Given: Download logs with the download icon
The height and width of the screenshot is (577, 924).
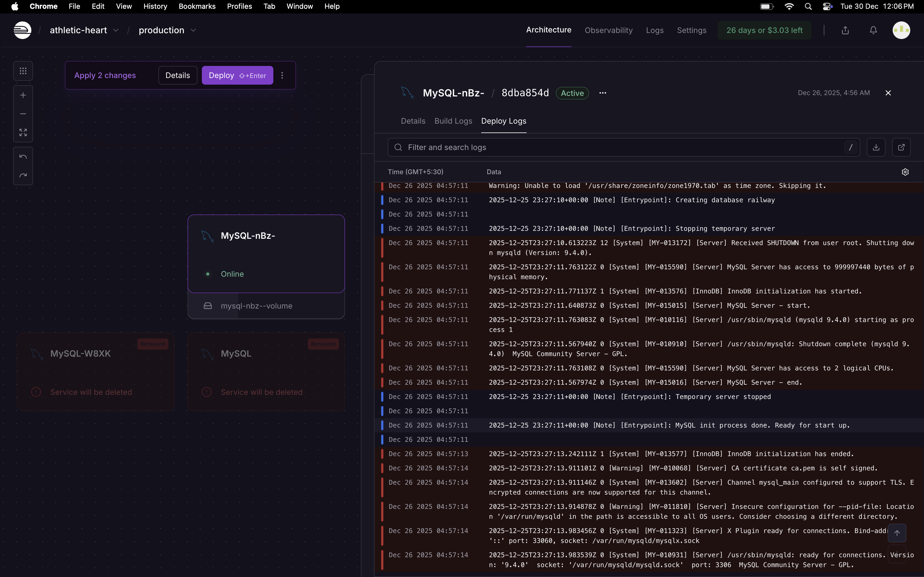Looking at the screenshot, I should point(876,147).
